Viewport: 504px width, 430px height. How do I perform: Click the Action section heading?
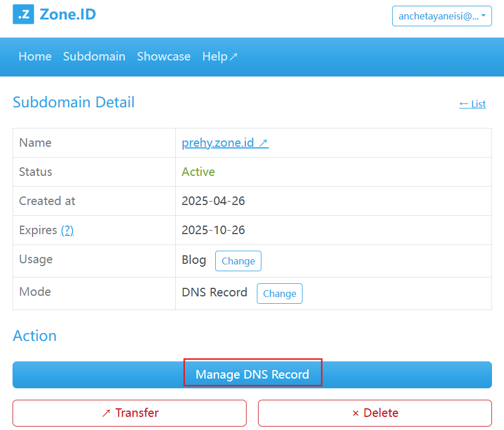coord(35,335)
